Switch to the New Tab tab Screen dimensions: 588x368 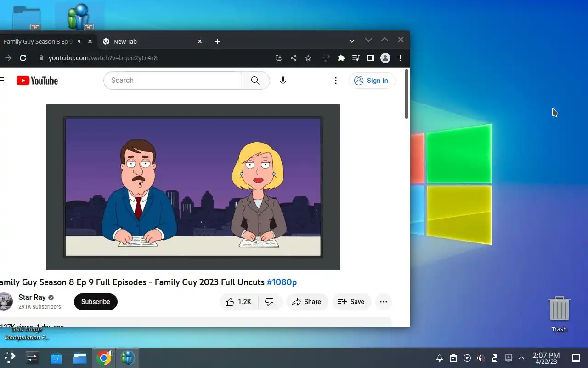click(x=152, y=41)
